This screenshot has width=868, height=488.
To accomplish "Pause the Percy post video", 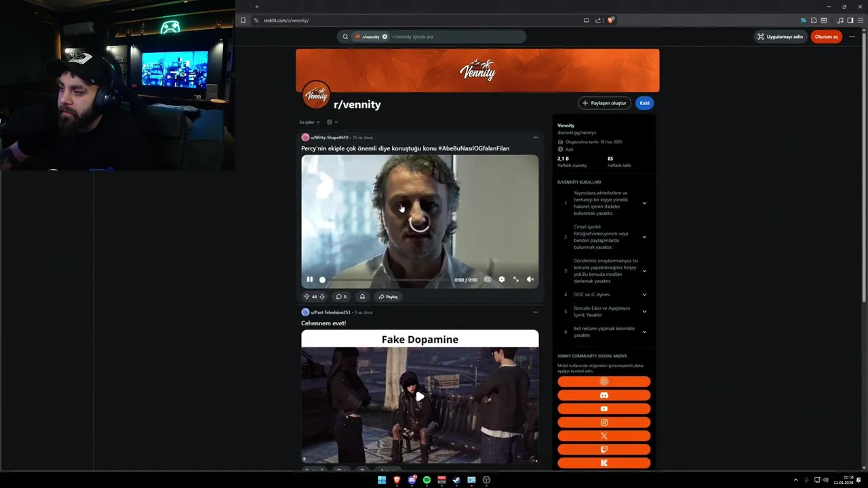I will [x=310, y=279].
